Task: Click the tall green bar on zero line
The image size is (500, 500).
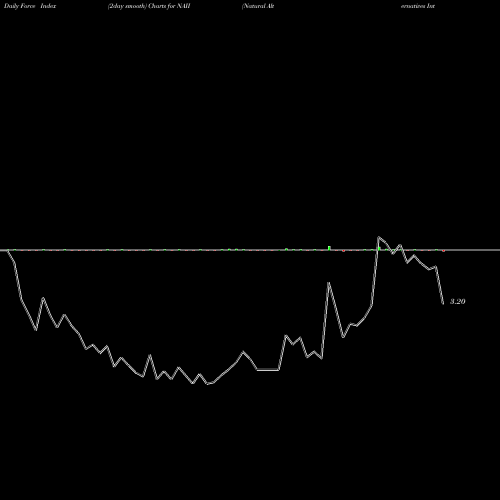Action: [x=329, y=248]
